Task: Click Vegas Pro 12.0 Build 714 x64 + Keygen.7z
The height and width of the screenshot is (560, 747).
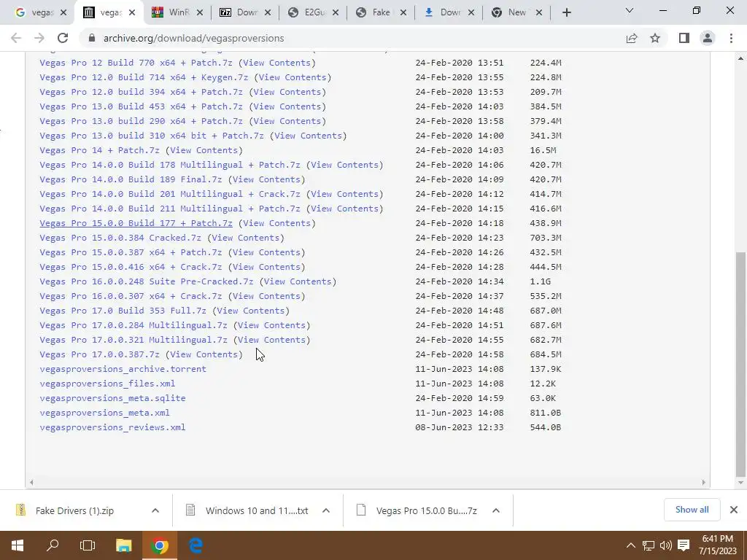Action: pyautogui.click(x=144, y=77)
